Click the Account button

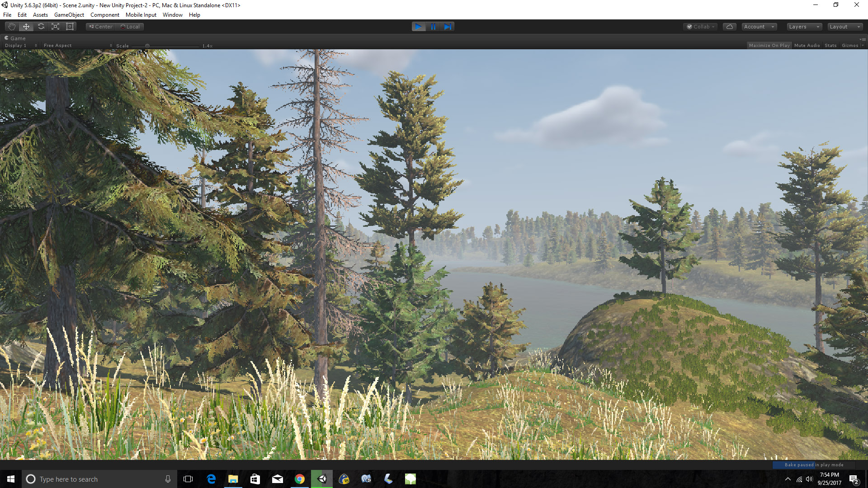758,27
